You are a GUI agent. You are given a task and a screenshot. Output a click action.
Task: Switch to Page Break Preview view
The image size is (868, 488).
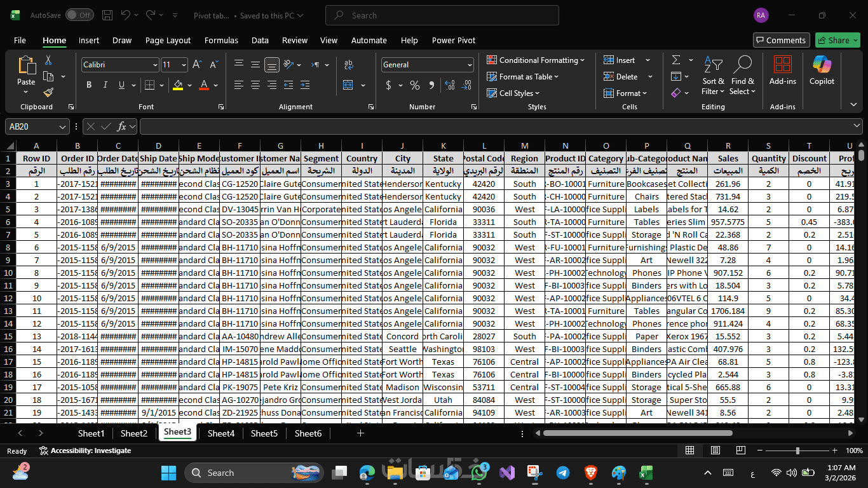pyautogui.click(x=739, y=451)
